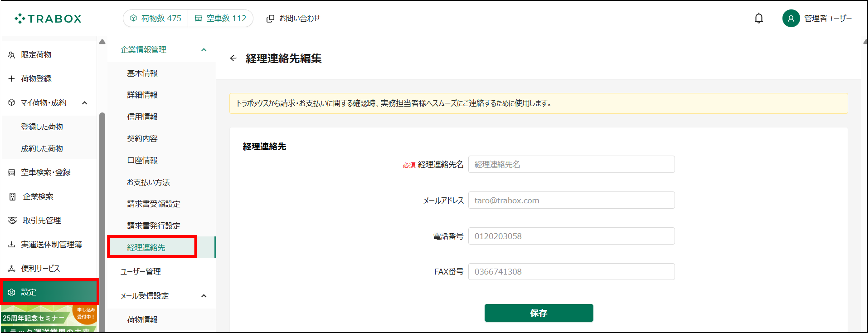Go to 成約した荷物
The height and width of the screenshot is (333, 868).
pos(42,148)
